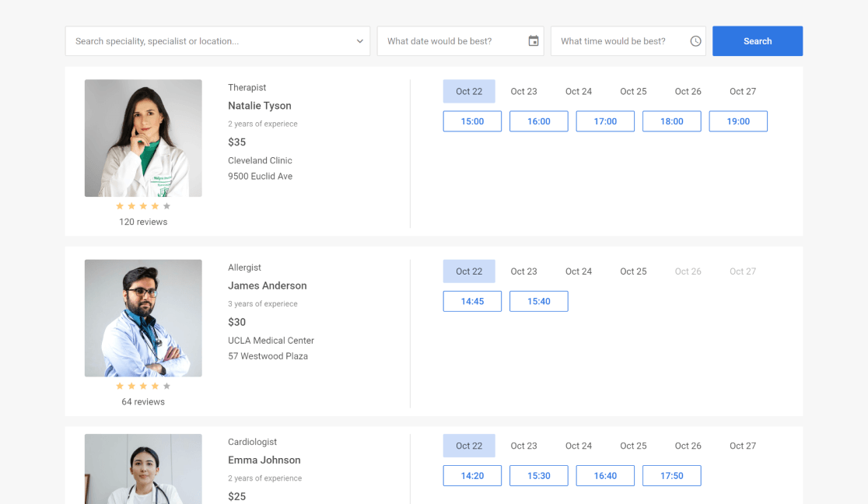Select Oct 25 tab for Emma Johnson
The image size is (868, 504).
point(633,446)
